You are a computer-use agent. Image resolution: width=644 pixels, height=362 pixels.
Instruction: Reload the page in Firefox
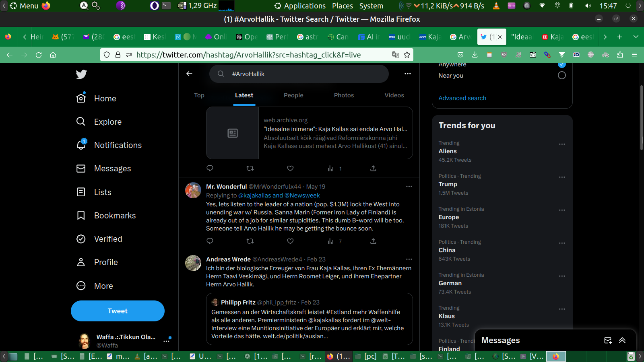39,55
